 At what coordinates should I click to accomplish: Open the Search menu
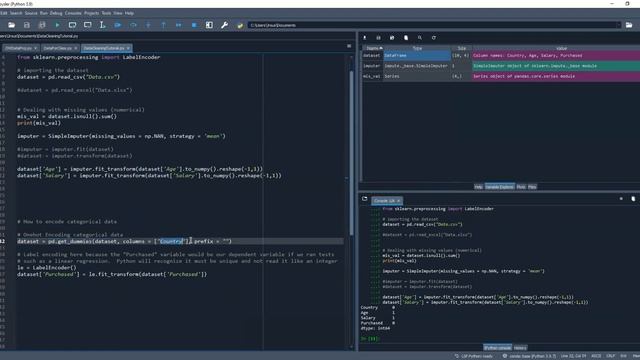[x=16, y=13]
